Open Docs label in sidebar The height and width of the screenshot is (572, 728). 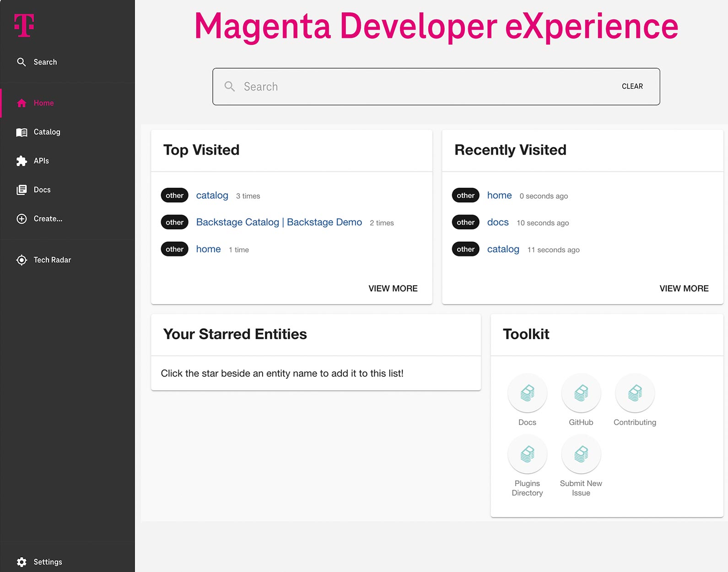point(42,190)
